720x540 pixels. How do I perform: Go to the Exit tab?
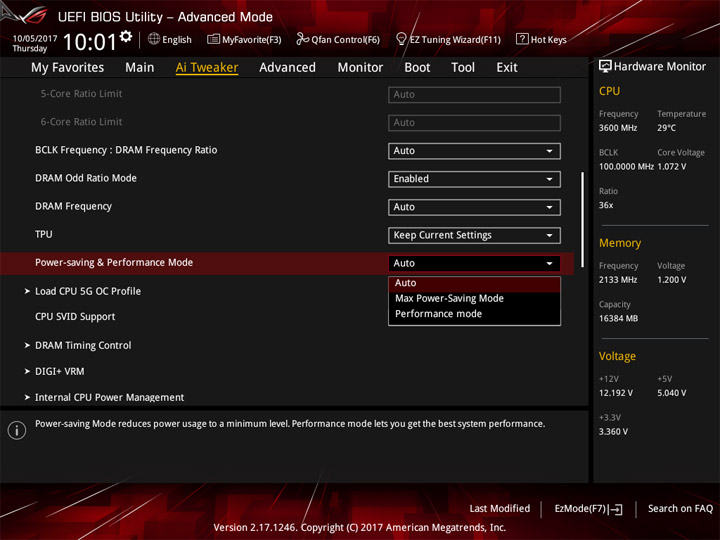point(507,68)
